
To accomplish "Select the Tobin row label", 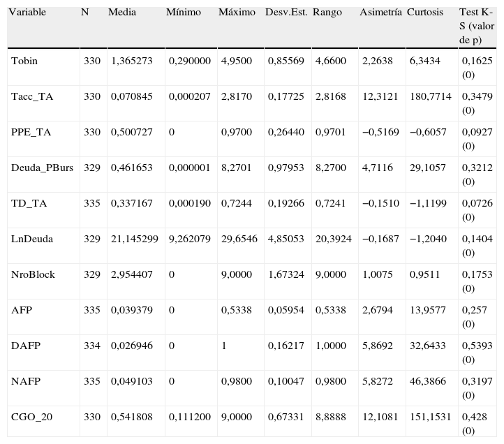I will [x=24, y=61].
